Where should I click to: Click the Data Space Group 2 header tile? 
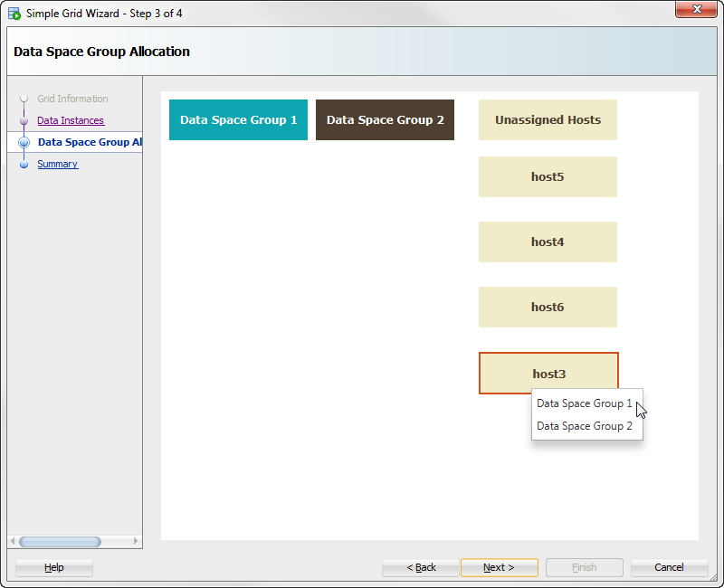[x=386, y=120]
